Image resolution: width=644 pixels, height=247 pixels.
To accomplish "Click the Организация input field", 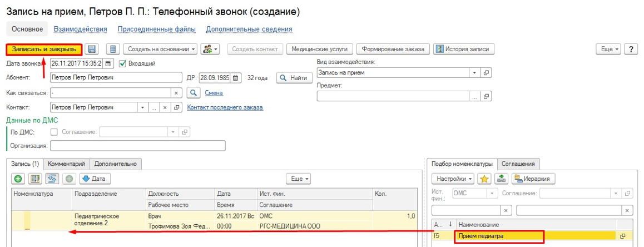I will coord(137,146).
